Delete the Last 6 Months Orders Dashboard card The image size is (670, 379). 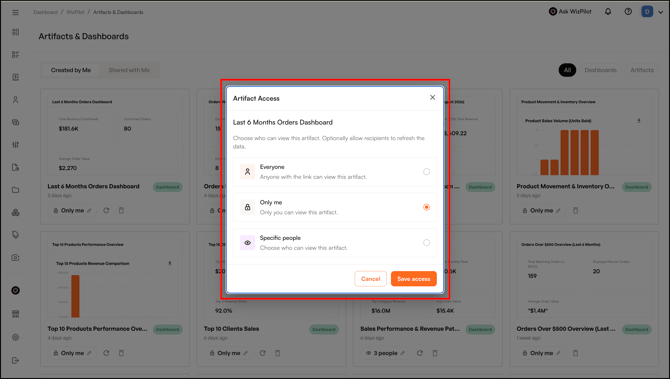click(121, 210)
